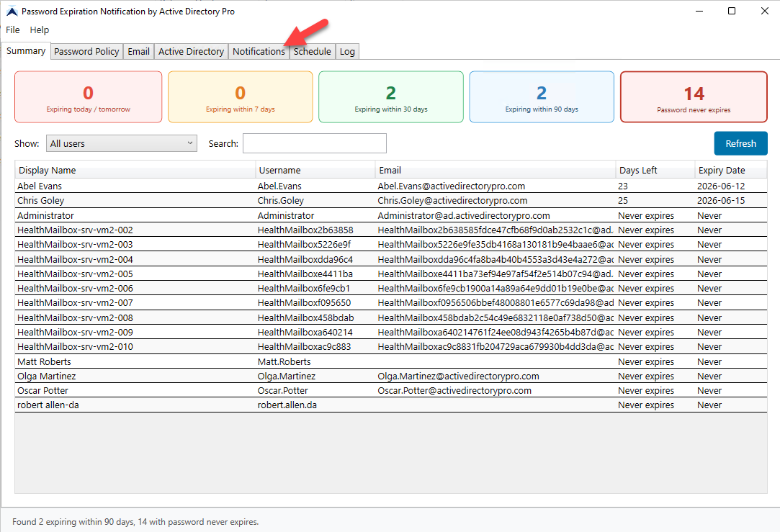This screenshot has height=532, width=780.
Task: Select HealthMailbox-srv-vm2-008 row
Action: click(x=391, y=317)
